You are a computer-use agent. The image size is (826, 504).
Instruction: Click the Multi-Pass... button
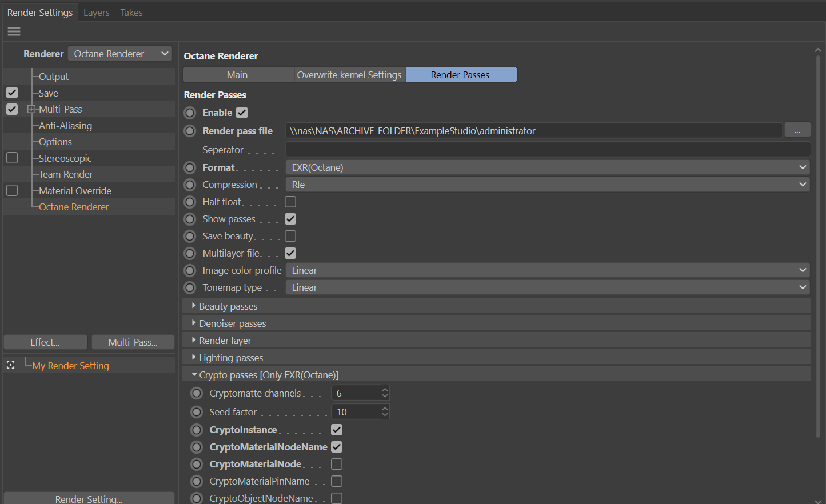coord(133,342)
